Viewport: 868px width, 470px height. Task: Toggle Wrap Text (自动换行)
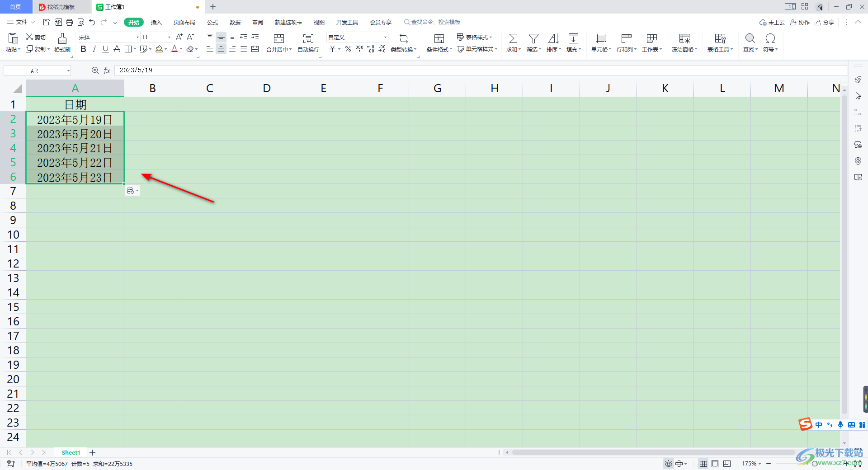(x=308, y=43)
